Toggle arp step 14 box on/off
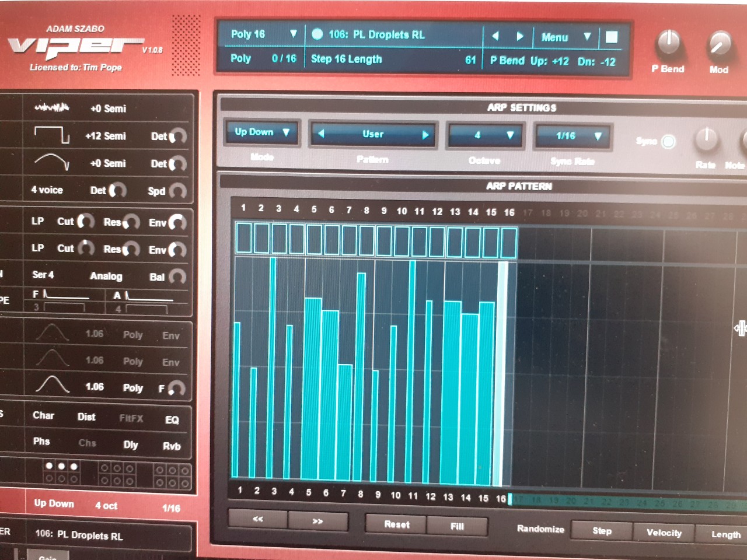Image resolution: width=747 pixels, height=560 pixels. [473, 242]
